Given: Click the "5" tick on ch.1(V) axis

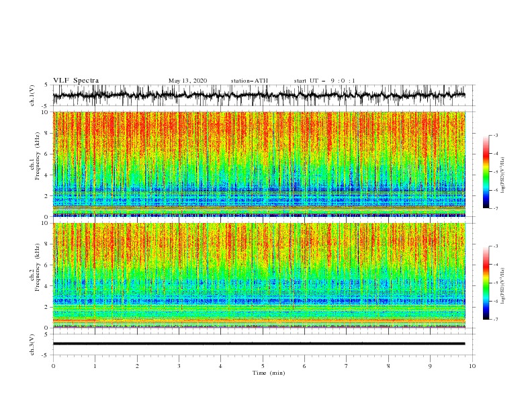Looking at the screenshot, I should [46, 85].
